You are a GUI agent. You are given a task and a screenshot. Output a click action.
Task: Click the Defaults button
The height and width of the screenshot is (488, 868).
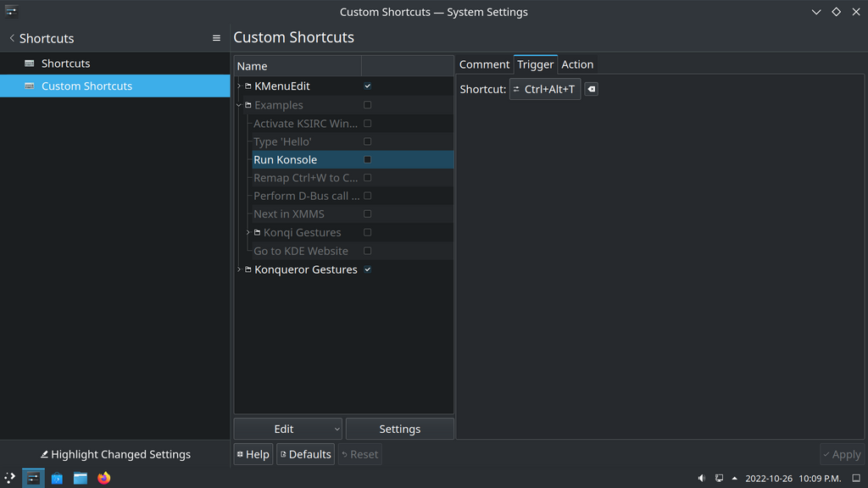(305, 454)
